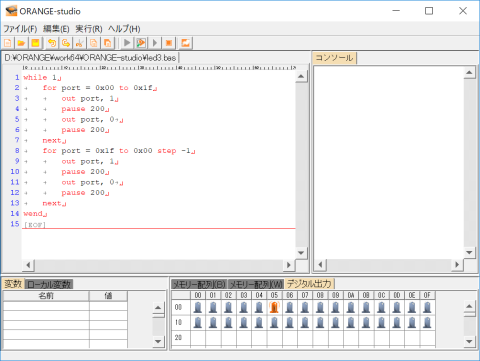Click the last graph-style toolbar icon
This screenshot has width=480, height=361.
185,43
